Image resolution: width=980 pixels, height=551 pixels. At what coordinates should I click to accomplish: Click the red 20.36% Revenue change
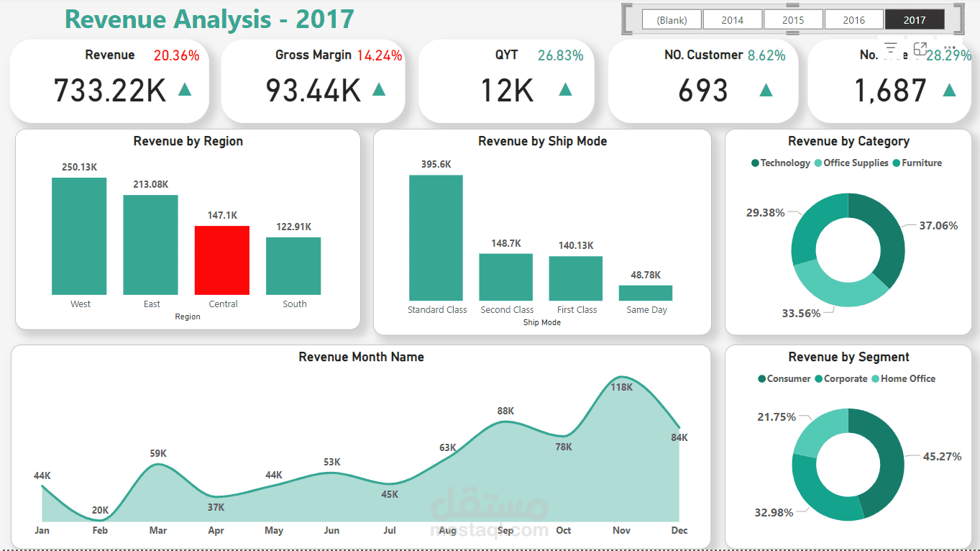click(176, 55)
